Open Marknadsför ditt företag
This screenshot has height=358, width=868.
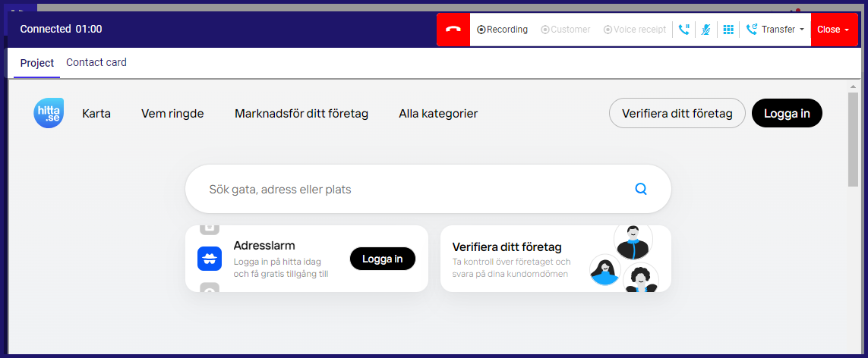(x=301, y=114)
